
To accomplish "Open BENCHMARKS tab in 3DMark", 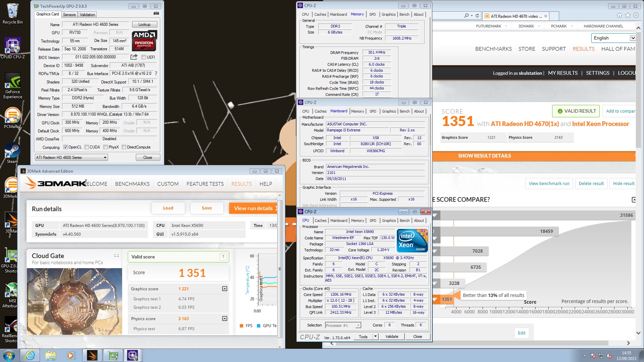I will [132, 184].
